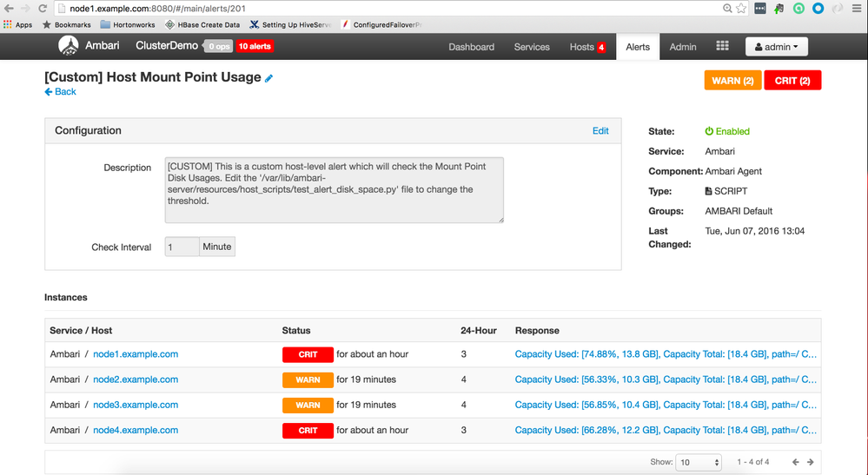Open node2.example.com host link
Viewport: 868px width, 475px height.
tap(136, 379)
